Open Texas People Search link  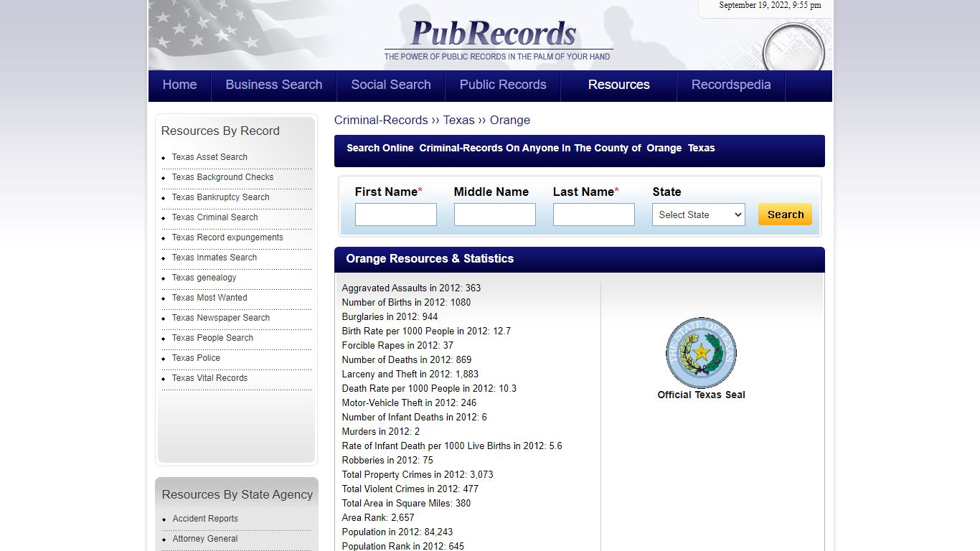[212, 338]
